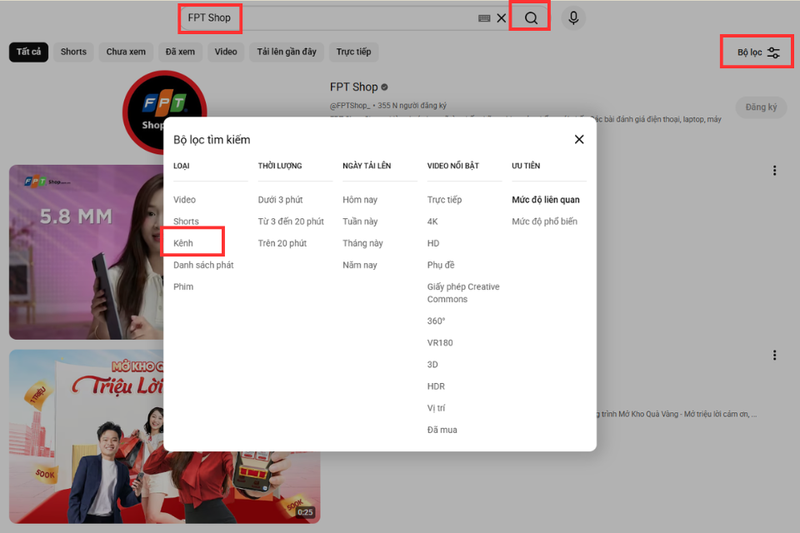Choose the Đã mua feature filter
The width and height of the screenshot is (800, 533).
(x=442, y=429)
